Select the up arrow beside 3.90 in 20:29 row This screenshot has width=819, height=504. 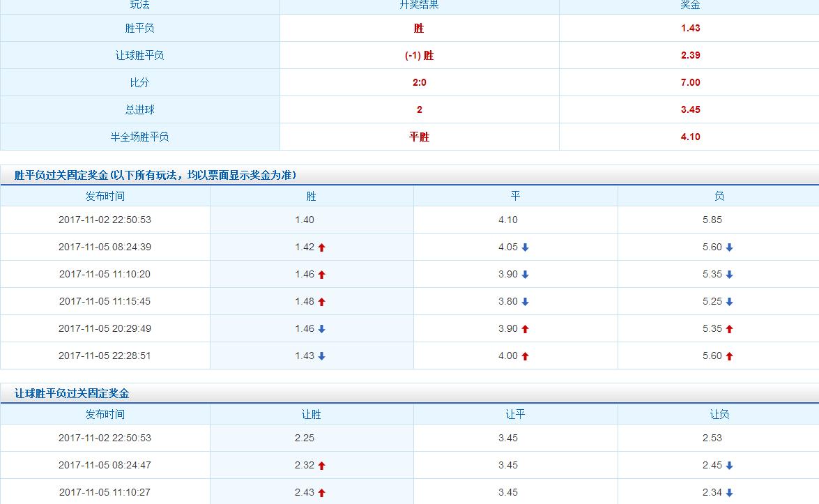click(524, 328)
